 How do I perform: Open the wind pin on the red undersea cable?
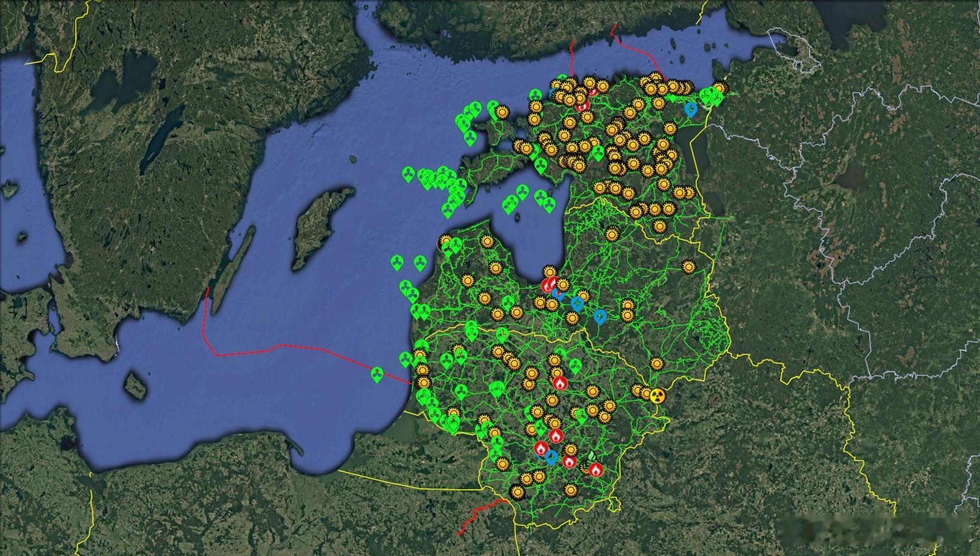click(377, 375)
